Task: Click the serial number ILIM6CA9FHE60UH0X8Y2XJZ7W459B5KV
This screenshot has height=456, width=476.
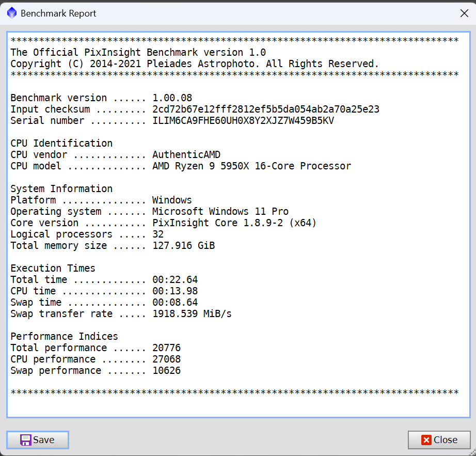Action: coord(243,120)
